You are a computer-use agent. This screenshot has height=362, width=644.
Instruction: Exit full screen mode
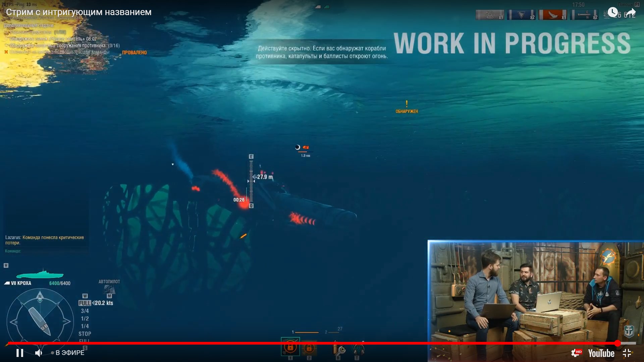[627, 353]
